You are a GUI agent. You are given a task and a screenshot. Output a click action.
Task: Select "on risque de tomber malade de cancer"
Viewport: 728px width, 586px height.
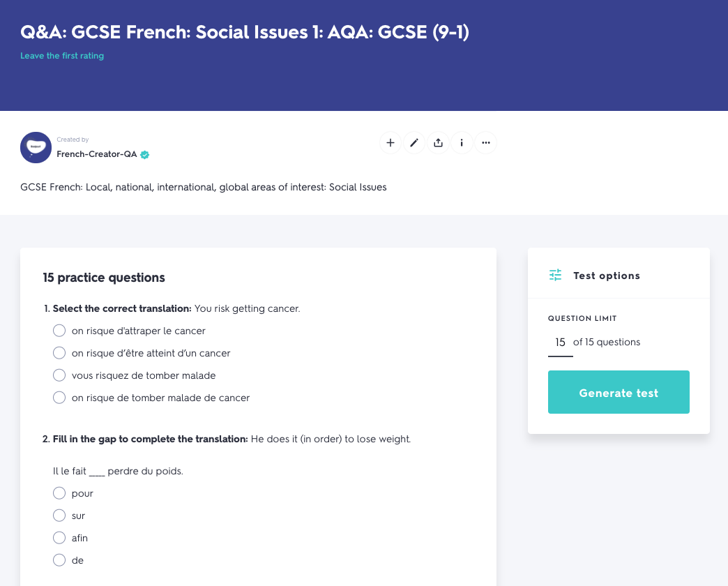click(x=59, y=397)
